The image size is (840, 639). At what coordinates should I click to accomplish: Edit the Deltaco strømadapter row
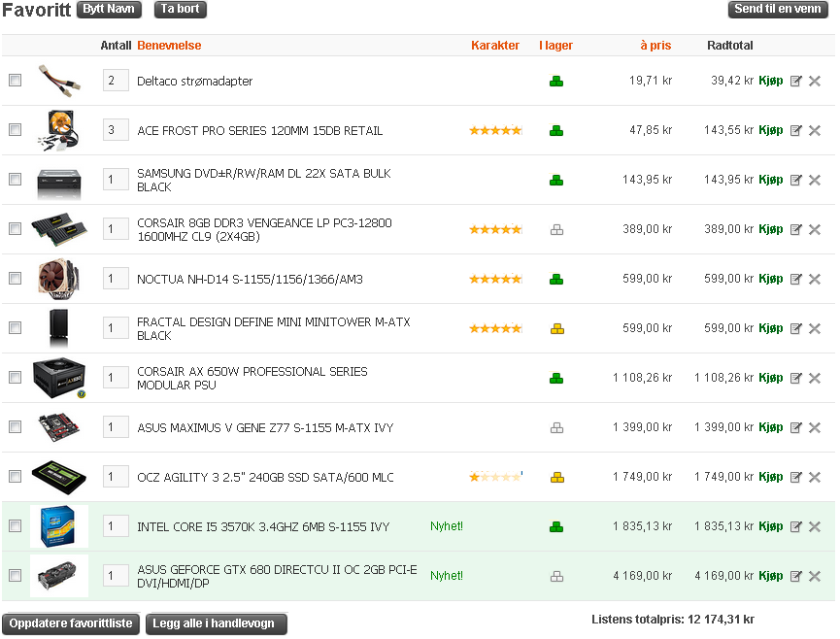coord(796,81)
